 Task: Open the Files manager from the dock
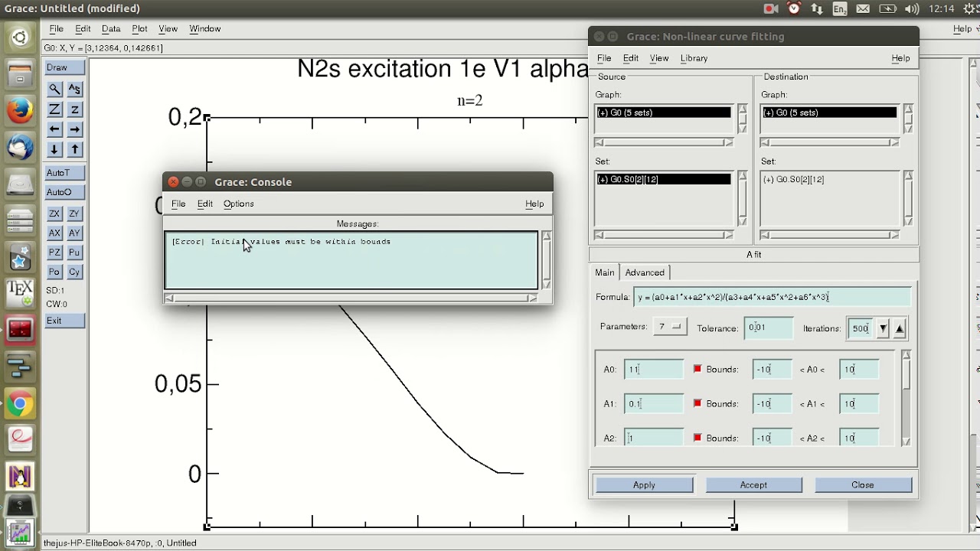[x=20, y=73]
